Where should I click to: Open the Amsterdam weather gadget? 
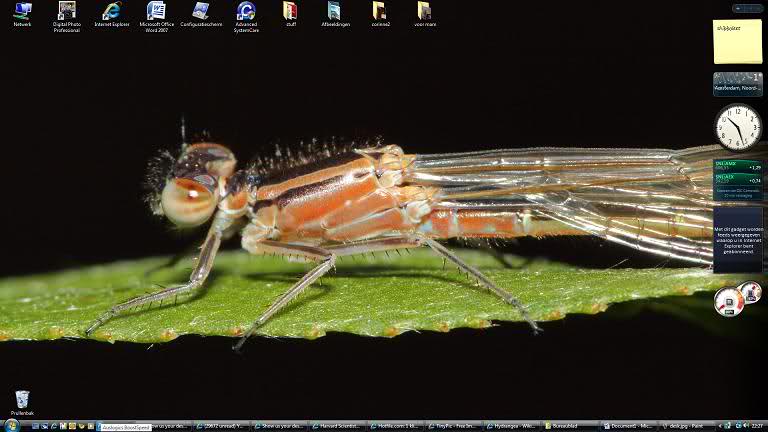[x=738, y=84]
